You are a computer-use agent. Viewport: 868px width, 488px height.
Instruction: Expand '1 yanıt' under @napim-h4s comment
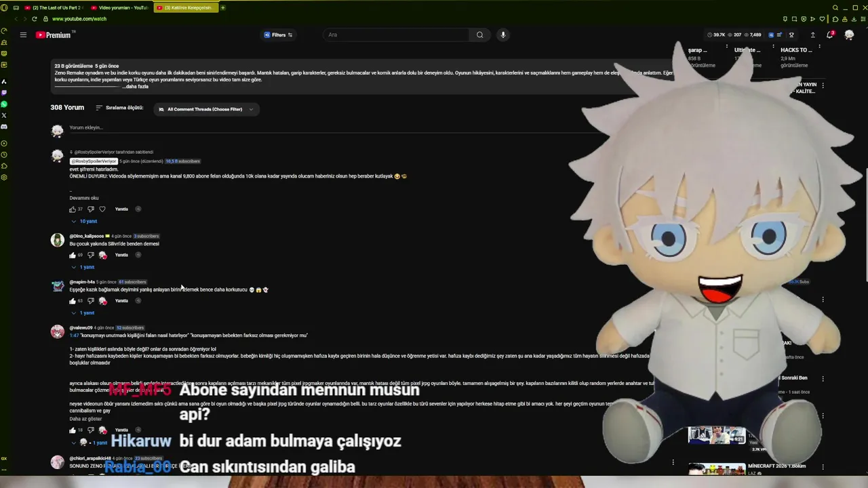coord(83,312)
